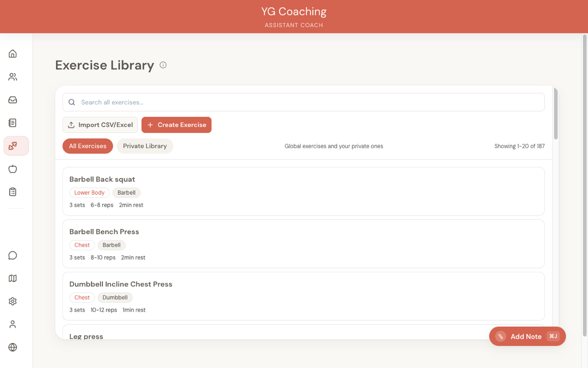Open the map guide icon
This screenshot has height=368, width=588.
tap(12, 278)
